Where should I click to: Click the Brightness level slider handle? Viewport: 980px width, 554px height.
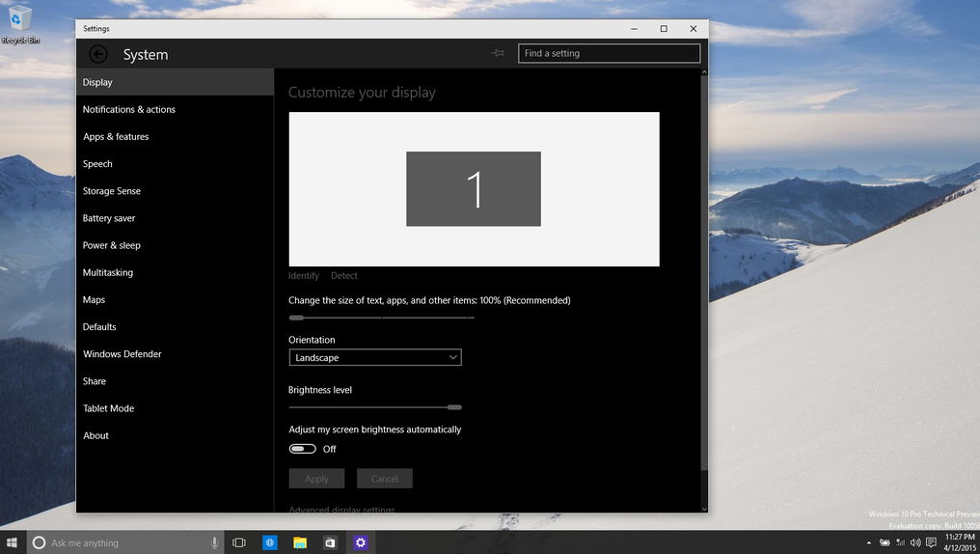(x=454, y=407)
